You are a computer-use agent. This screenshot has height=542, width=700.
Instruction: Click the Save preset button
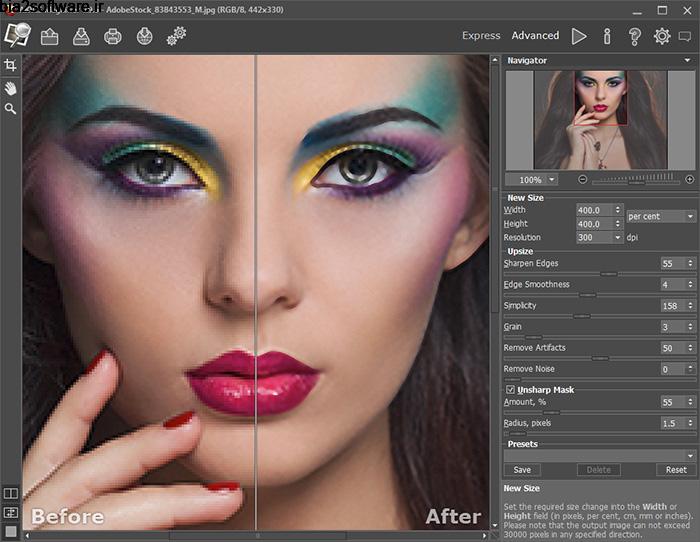pos(522,469)
